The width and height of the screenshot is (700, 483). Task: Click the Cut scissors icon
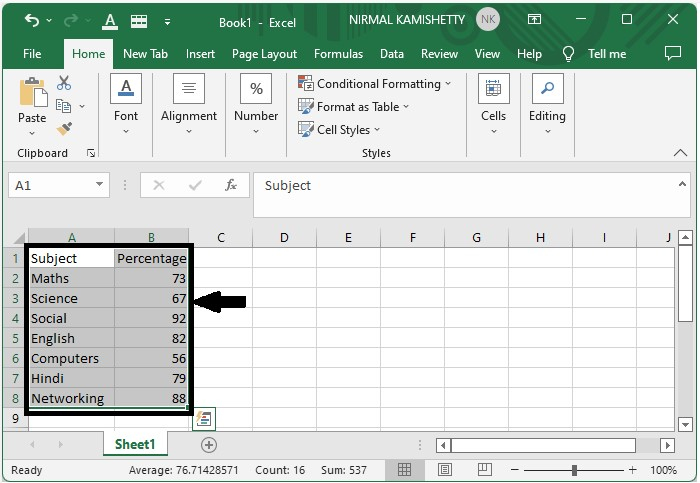pos(64,83)
